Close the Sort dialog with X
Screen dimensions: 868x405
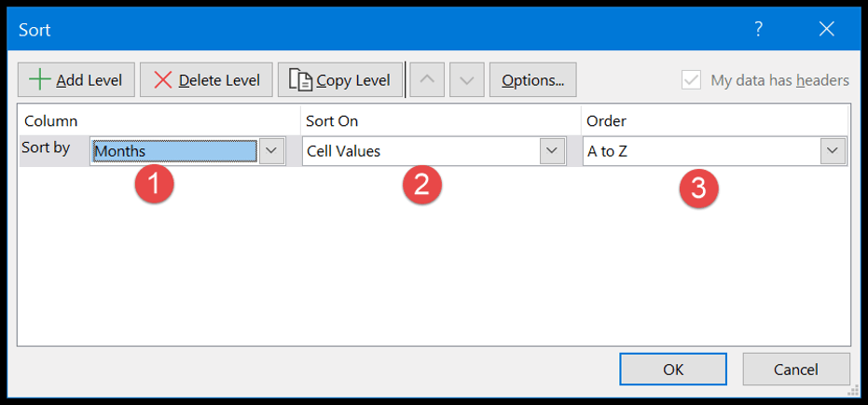(826, 29)
